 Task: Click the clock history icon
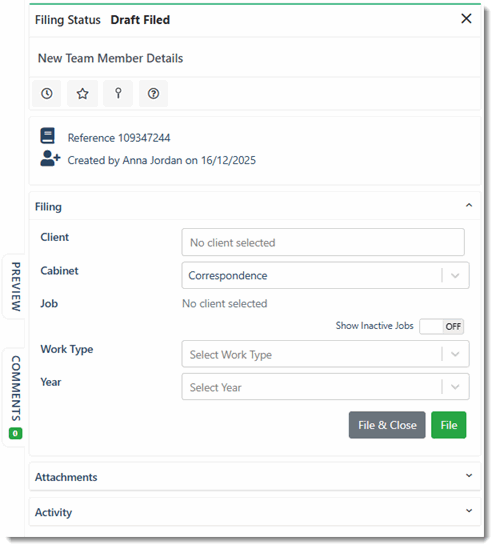click(x=47, y=93)
